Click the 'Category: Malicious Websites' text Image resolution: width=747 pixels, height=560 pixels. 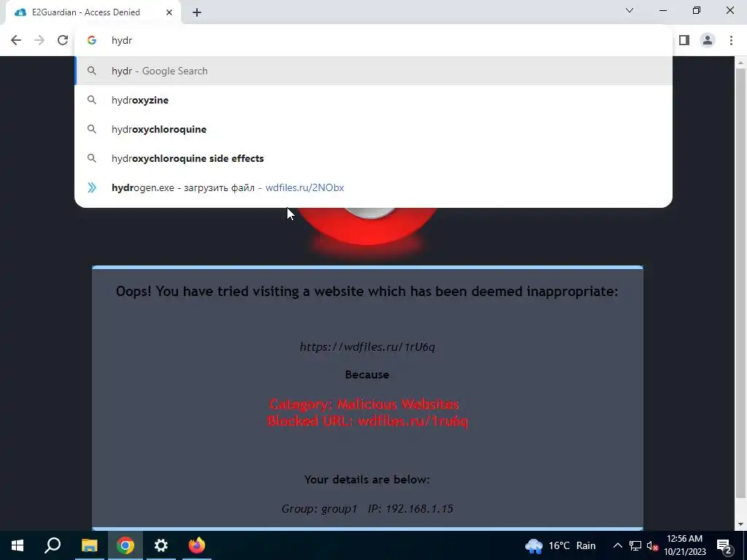tap(364, 404)
